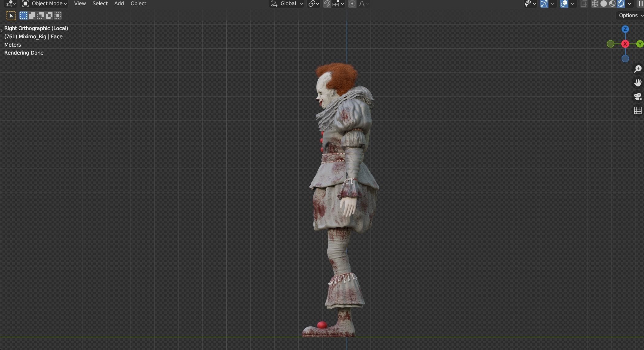Expand the toolbar via the left edge arrow
Viewport: 644px width, 350px height.
click(x=2, y=30)
